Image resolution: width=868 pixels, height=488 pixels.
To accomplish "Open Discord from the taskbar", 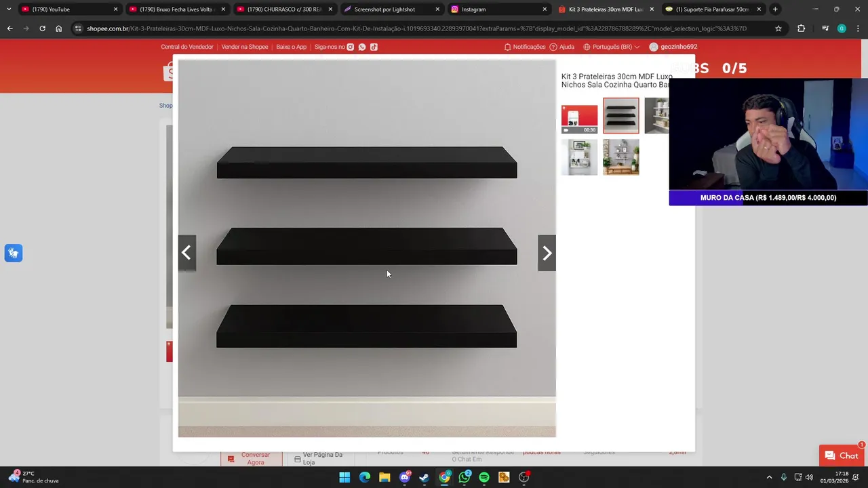I will (405, 477).
